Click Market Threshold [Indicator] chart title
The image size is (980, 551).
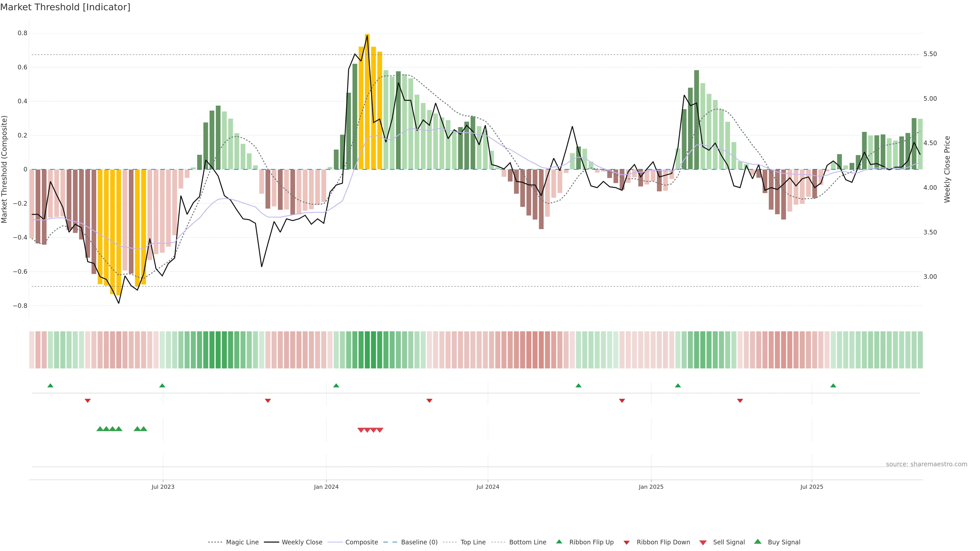65,7
